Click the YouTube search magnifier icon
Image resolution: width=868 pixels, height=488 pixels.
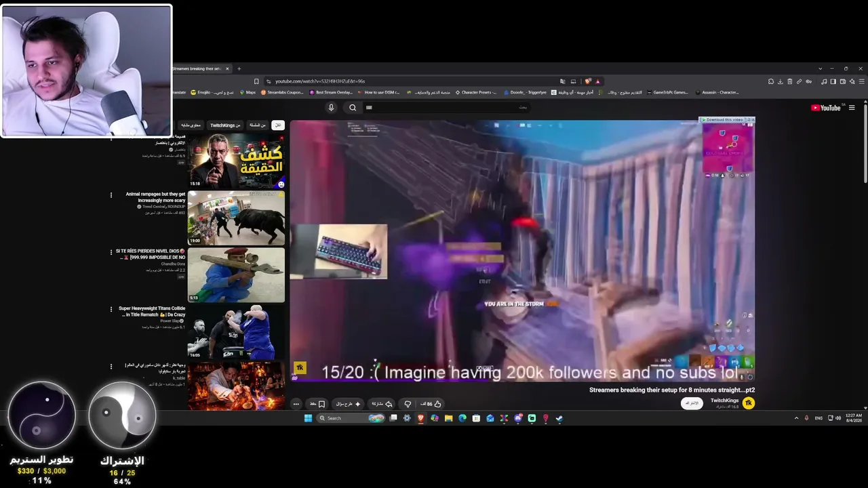(x=353, y=107)
